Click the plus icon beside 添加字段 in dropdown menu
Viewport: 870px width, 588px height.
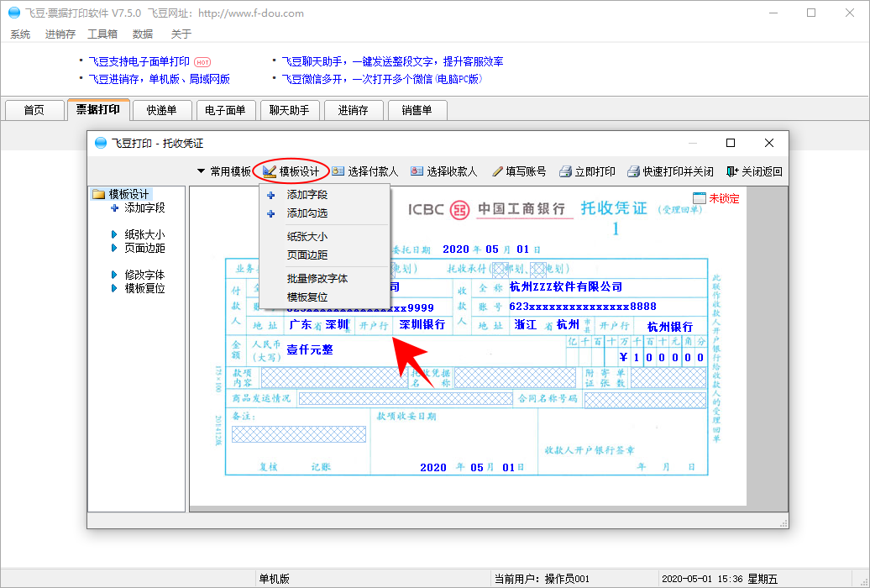[x=270, y=195]
